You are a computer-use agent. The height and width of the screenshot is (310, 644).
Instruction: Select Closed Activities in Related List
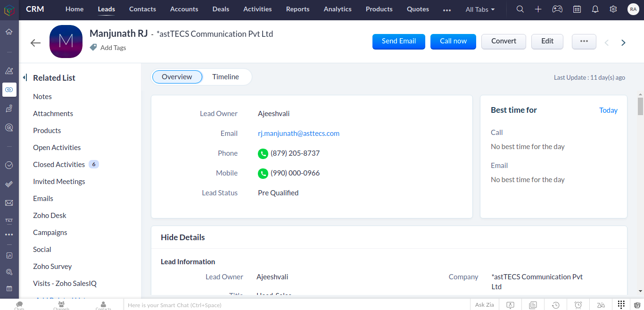coord(59,164)
